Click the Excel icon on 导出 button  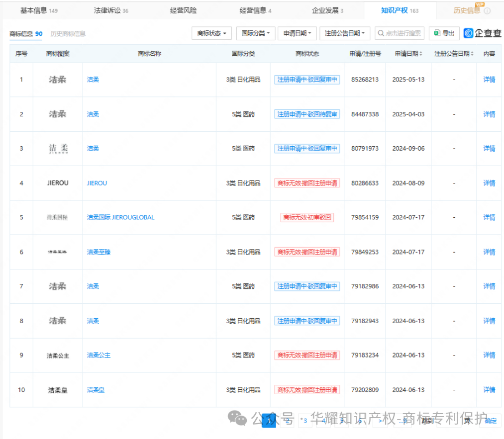pos(437,33)
